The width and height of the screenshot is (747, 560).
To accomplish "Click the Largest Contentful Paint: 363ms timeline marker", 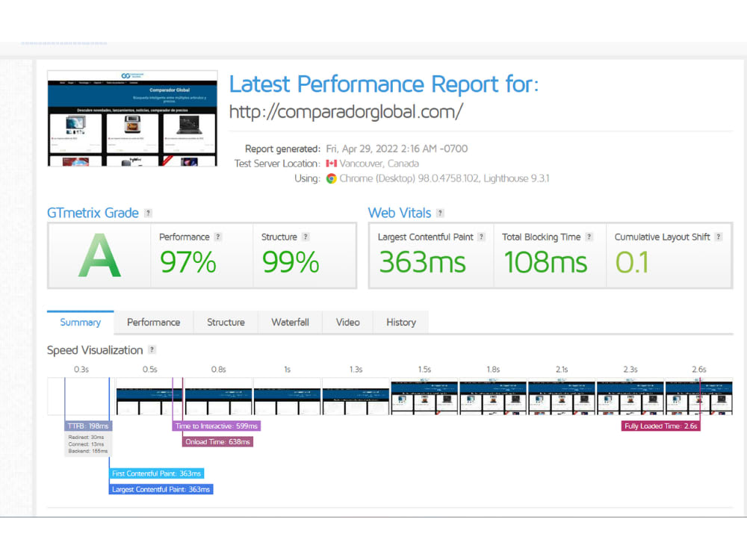I will click(161, 489).
